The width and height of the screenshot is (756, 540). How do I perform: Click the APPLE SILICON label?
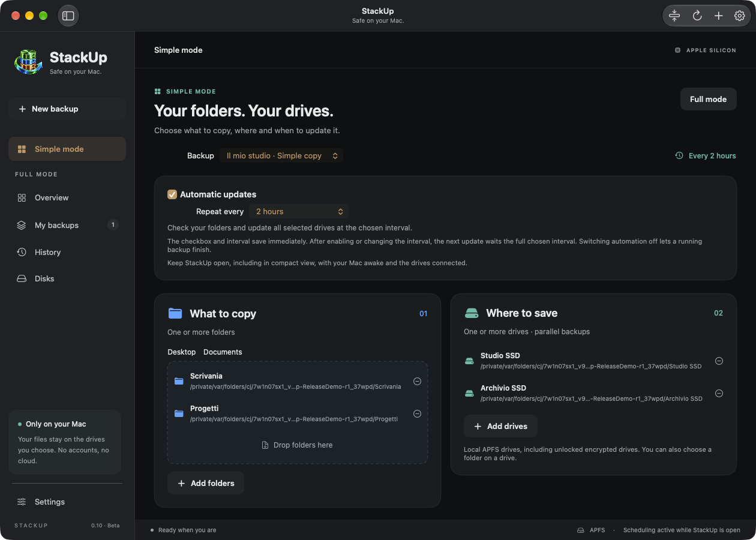711,50
